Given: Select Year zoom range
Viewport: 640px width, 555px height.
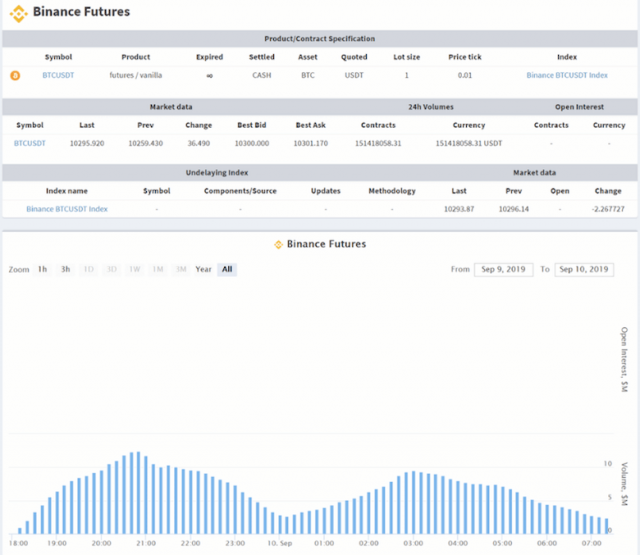Looking at the screenshot, I should [203, 269].
